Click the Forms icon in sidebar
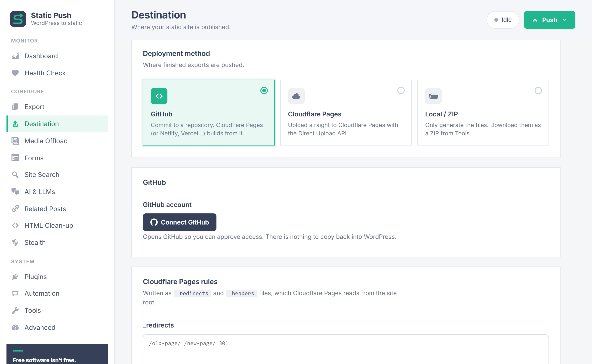 [x=15, y=158]
